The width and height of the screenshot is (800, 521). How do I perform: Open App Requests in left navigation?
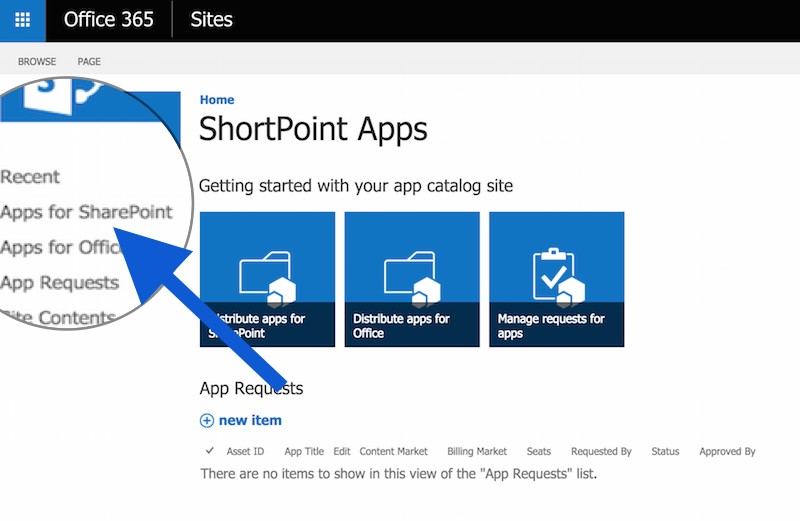(x=59, y=282)
